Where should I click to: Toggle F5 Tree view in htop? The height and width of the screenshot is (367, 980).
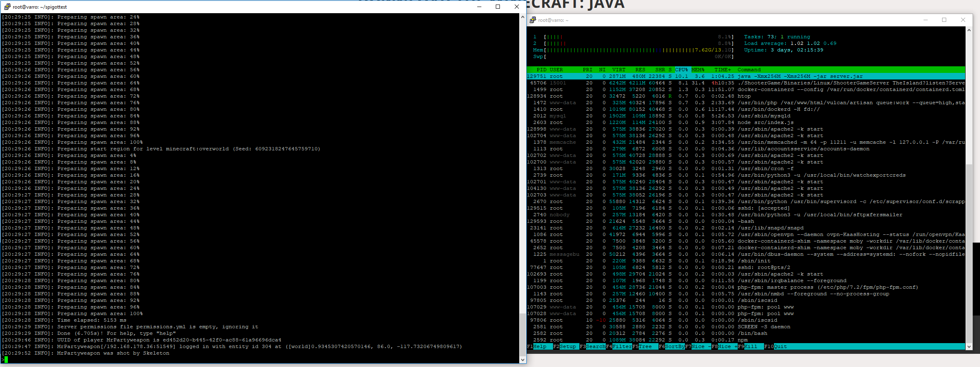click(x=645, y=346)
